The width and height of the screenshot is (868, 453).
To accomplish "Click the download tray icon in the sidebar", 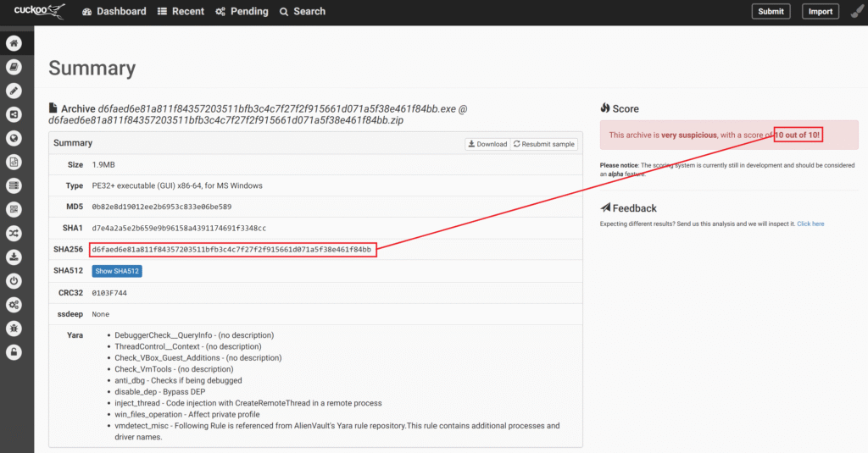I will pyautogui.click(x=14, y=257).
